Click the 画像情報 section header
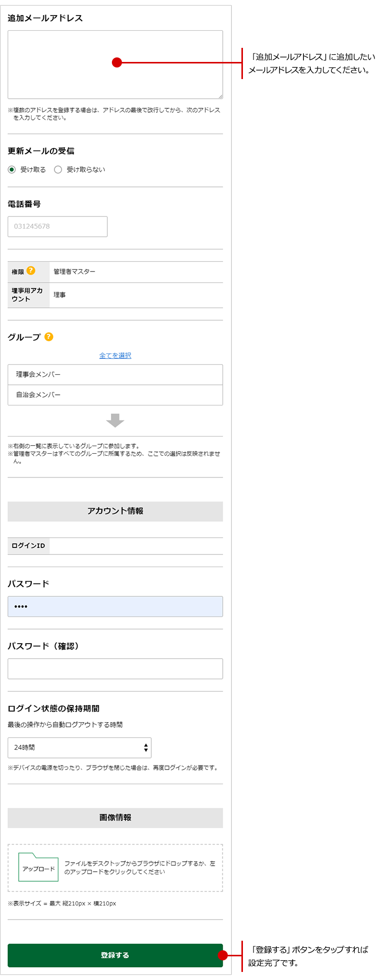 click(x=115, y=818)
